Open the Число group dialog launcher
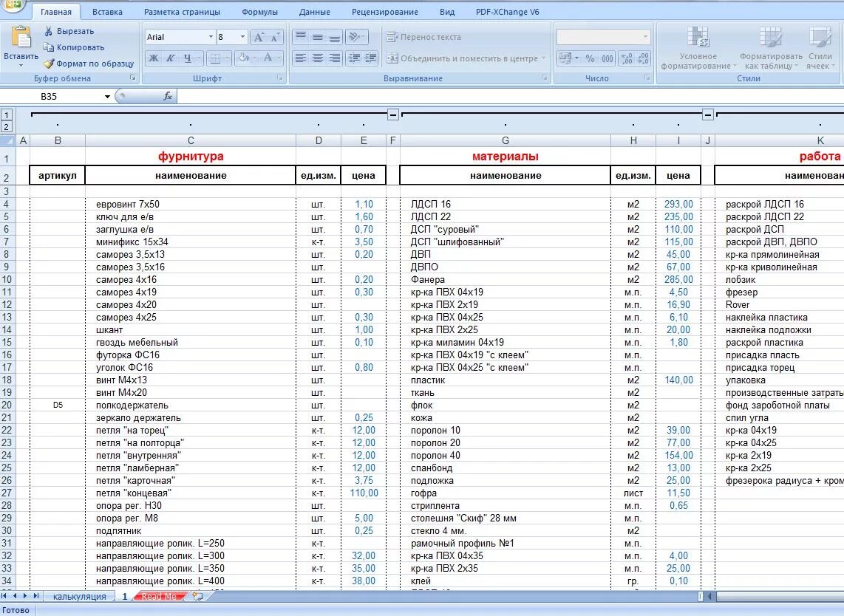844x616 pixels. (x=647, y=78)
